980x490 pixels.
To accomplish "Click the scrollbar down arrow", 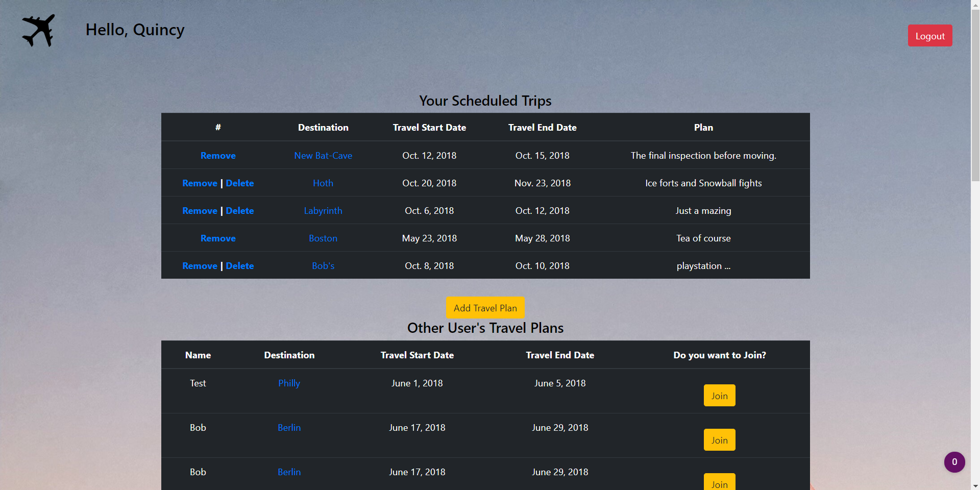I will [975, 486].
